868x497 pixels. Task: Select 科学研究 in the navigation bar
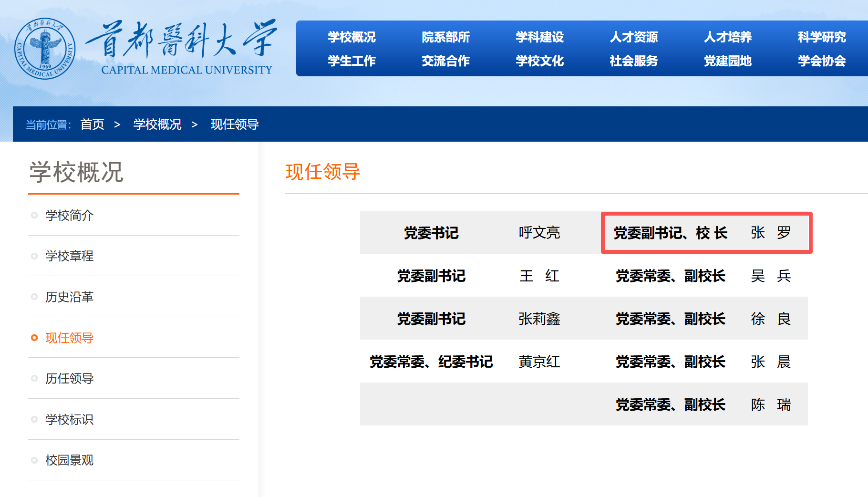click(821, 37)
